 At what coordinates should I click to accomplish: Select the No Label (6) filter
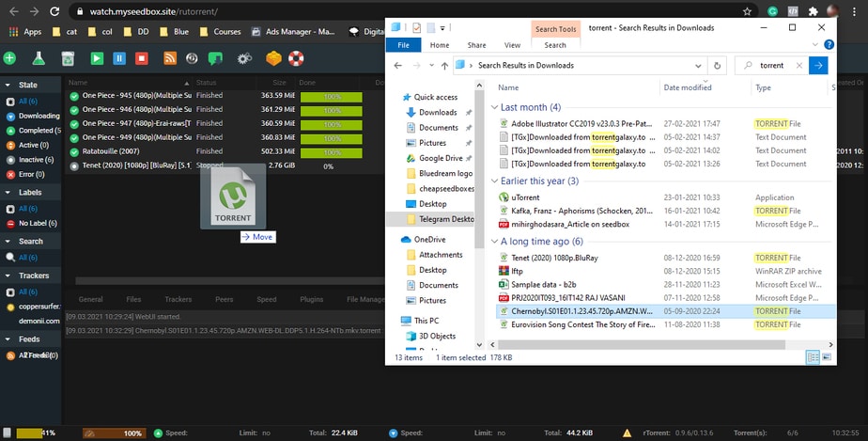tap(32, 223)
